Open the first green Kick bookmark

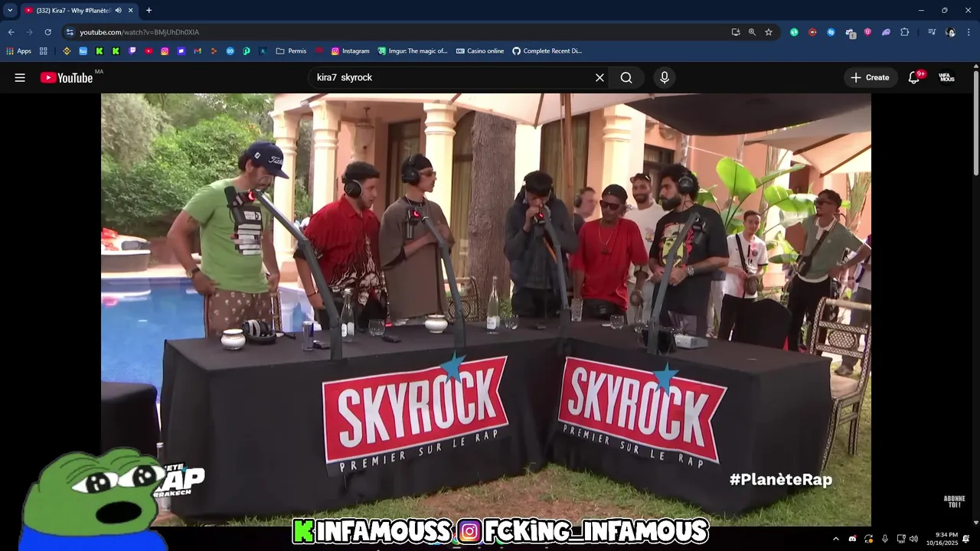tap(100, 51)
